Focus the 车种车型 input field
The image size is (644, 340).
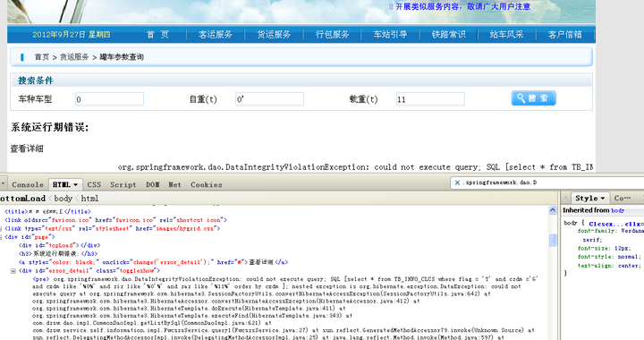coord(109,99)
